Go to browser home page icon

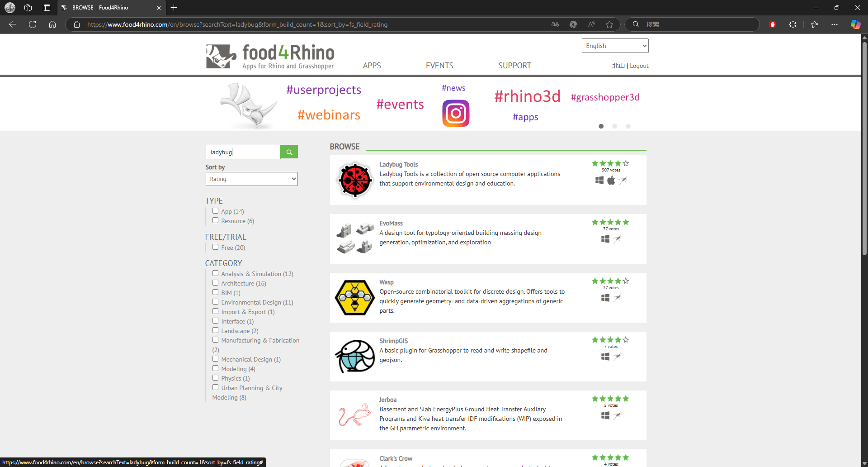[x=52, y=24]
